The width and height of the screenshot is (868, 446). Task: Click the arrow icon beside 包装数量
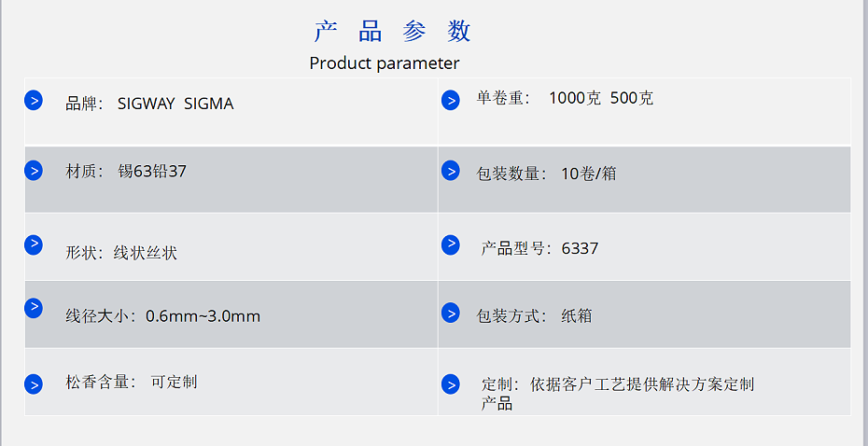pos(450,171)
